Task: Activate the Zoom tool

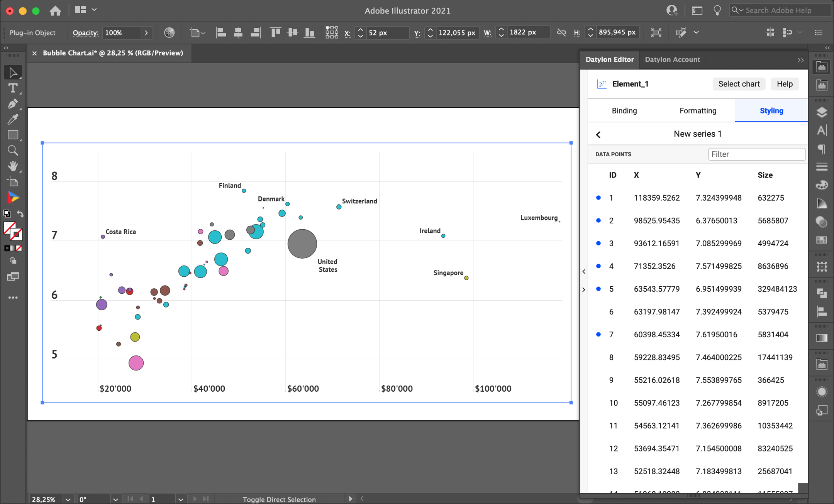Action: tap(13, 151)
